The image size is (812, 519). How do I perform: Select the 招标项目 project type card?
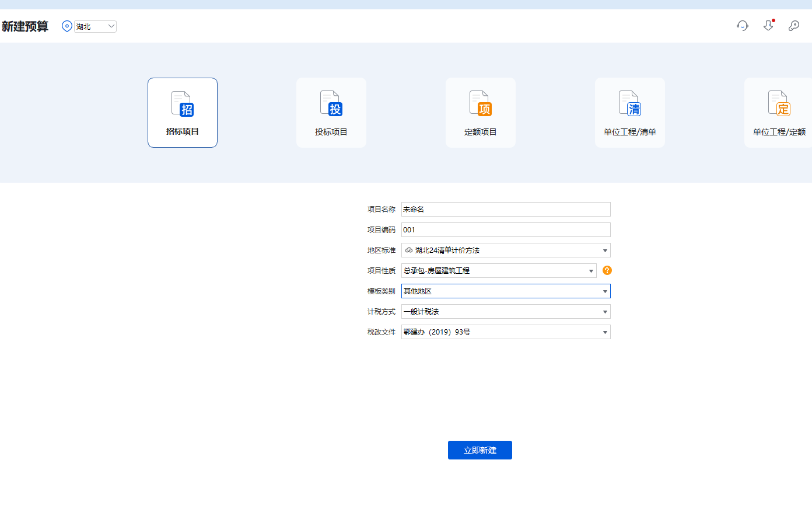[x=183, y=113]
